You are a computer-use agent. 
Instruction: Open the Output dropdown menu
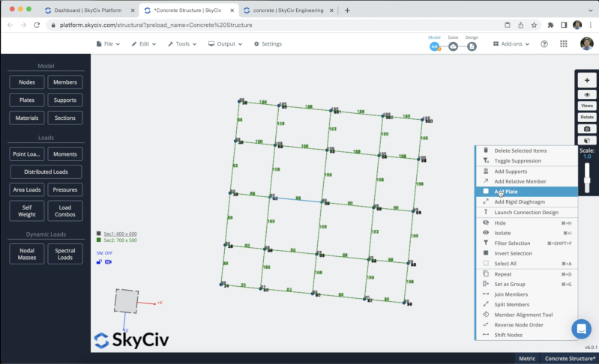pos(226,44)
